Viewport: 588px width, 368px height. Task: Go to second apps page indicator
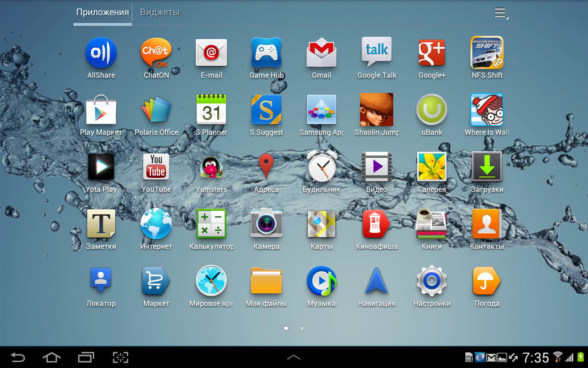tap(302, 328)
